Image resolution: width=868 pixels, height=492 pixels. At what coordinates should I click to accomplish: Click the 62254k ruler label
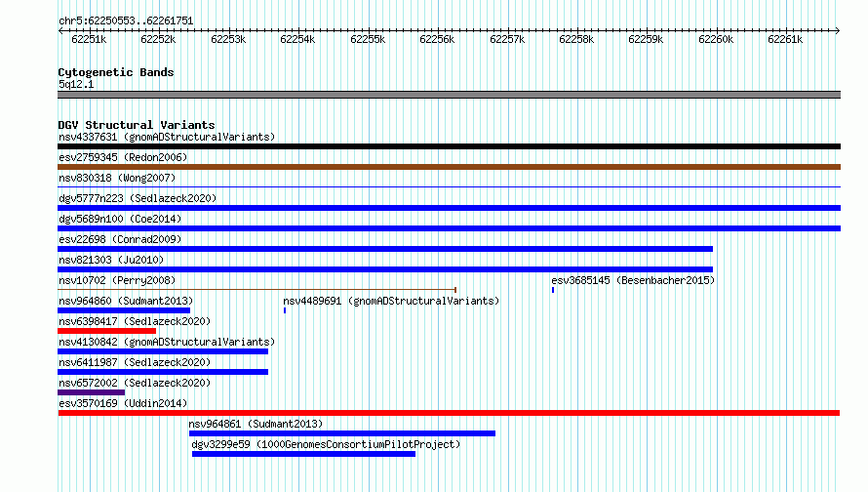point(297,39)
